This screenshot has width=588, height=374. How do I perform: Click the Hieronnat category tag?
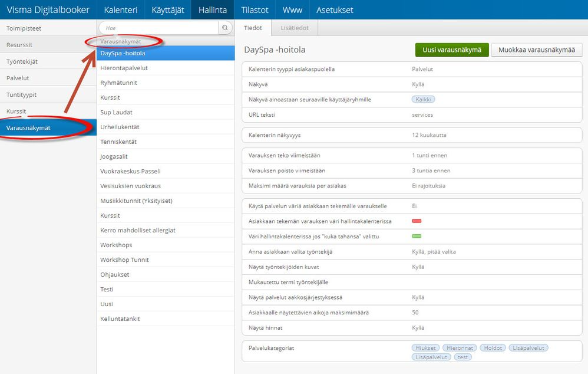[x=460, y=347]
